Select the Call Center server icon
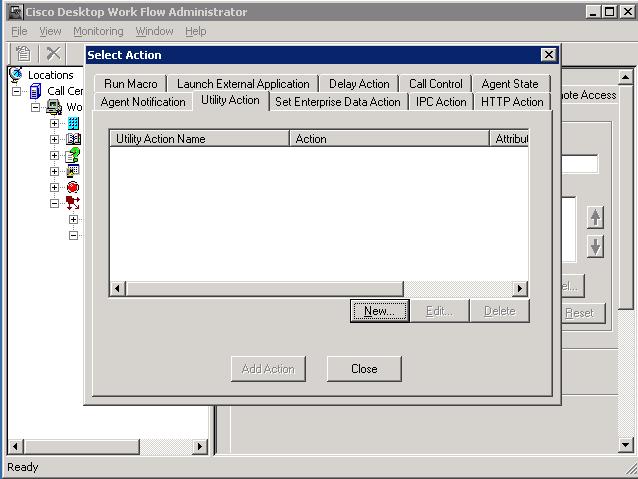This screenshot has width=638, height=479. pyautogui.click(x=36, y=91)
